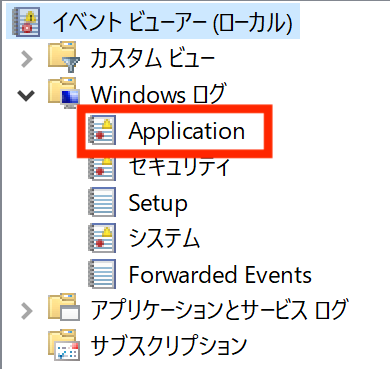Open the セキュリティ log
390x369 pixels.
click(180, 167)
